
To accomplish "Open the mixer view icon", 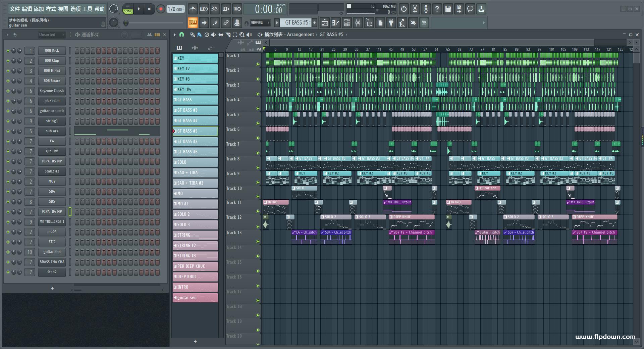I will tap(358, 23).
